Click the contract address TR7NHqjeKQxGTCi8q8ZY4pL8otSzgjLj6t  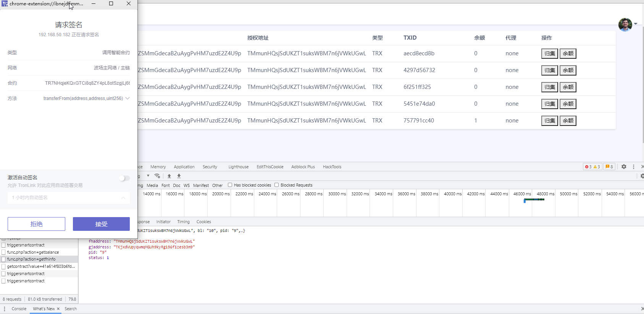click(87, 83)
